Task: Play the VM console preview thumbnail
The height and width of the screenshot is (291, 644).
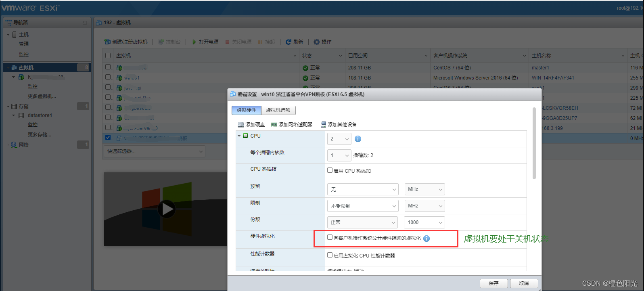Action: click(166, 209)
